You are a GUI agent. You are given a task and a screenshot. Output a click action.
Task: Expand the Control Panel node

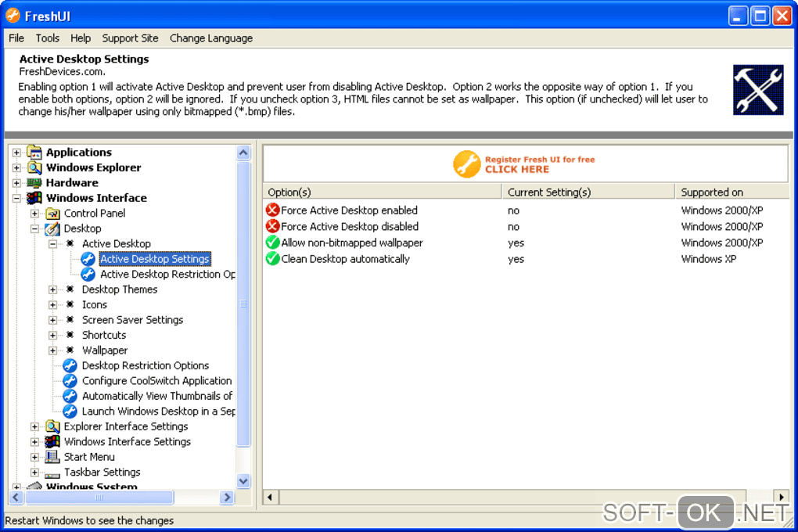[x=34, y=214]
